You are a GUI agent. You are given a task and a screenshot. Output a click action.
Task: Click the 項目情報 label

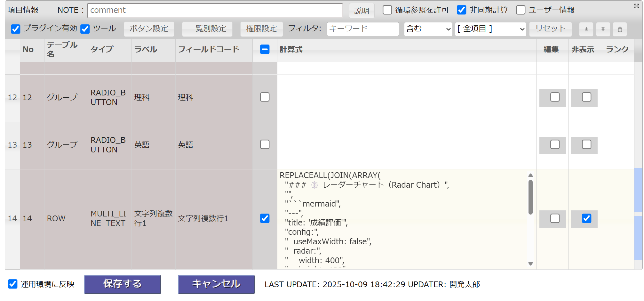click(x=23, y=10)
